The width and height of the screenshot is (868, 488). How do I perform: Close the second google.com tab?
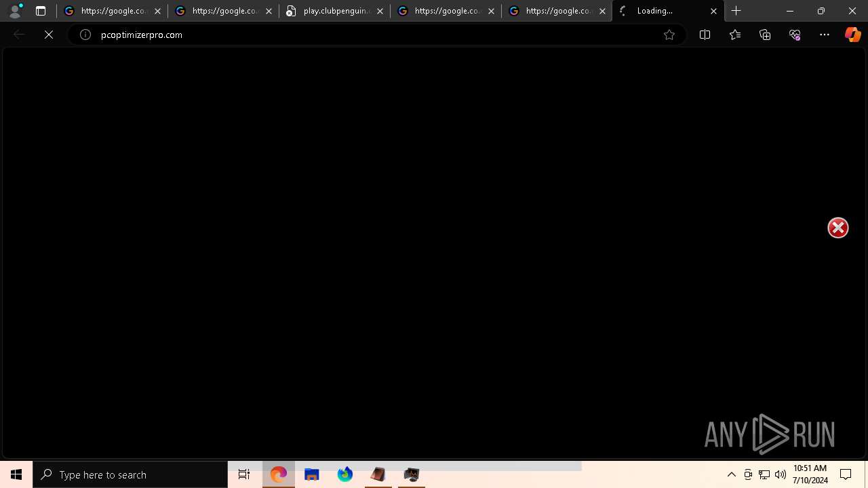pyautogui.click(x=269, y=11)
